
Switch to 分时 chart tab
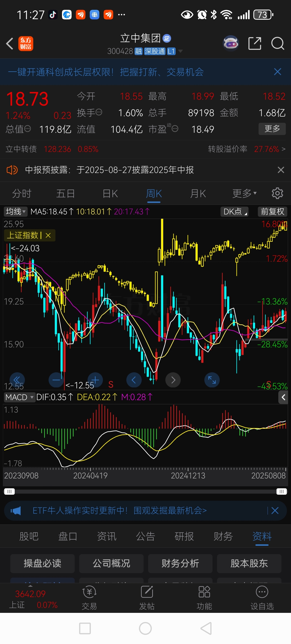click(22, 193)
